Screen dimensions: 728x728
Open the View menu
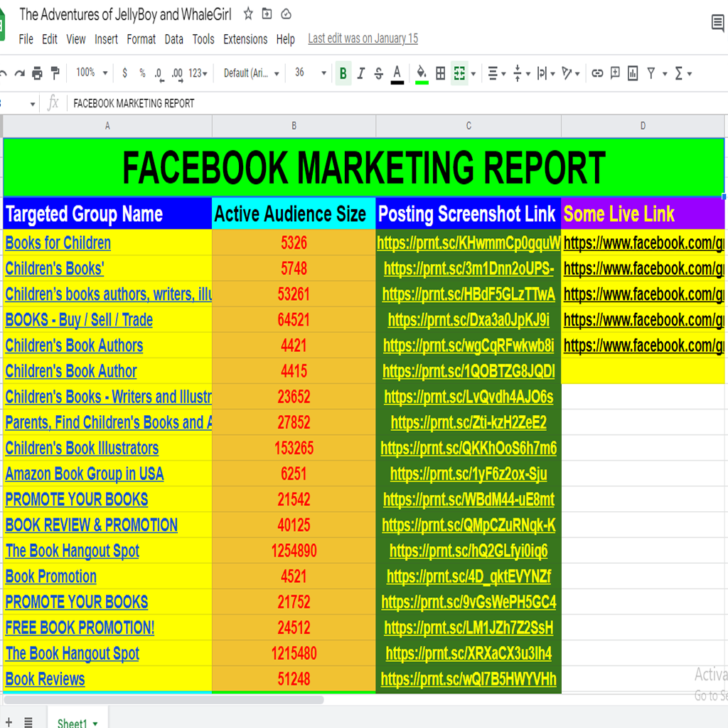click(75, 40)
